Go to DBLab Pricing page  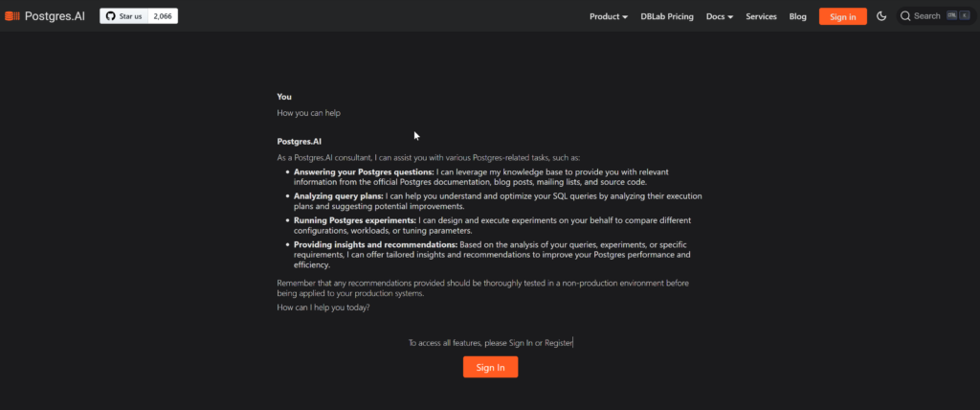point(667,16)
